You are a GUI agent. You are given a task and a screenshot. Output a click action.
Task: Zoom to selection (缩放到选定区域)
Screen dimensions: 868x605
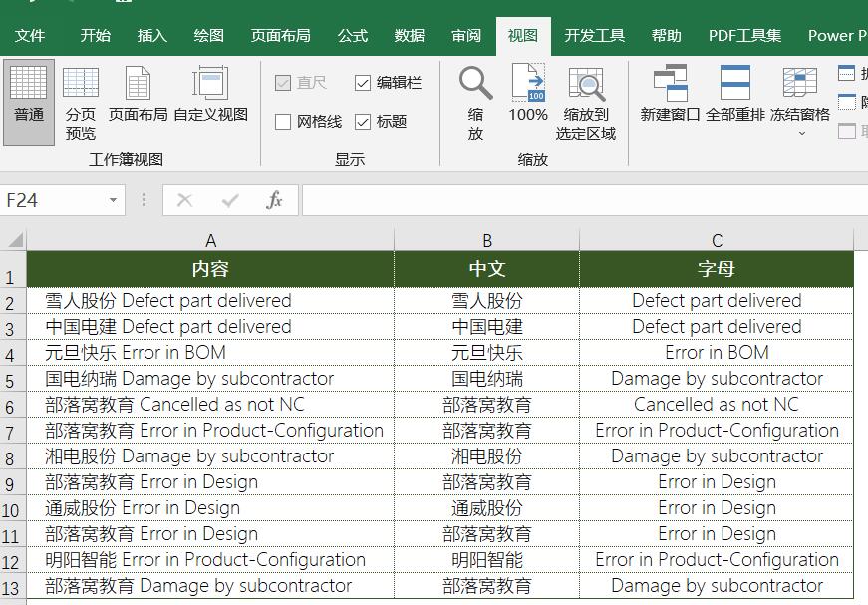pos(586,102)
